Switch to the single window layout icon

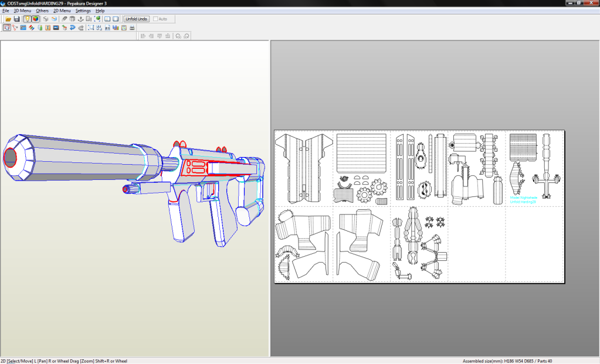pos(116,19)
